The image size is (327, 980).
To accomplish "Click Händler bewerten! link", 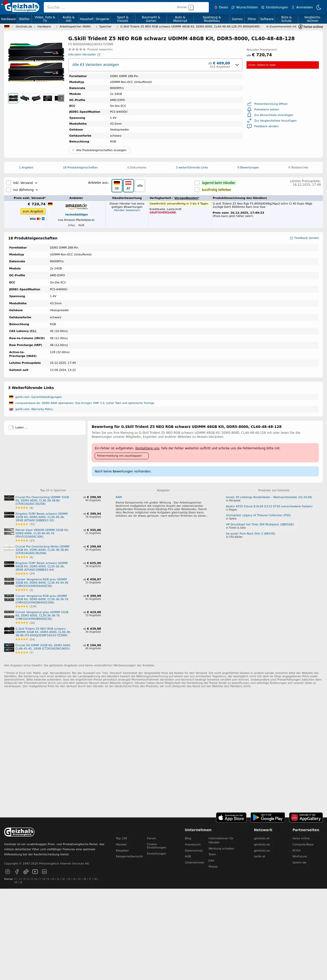I will pos(127,210).
